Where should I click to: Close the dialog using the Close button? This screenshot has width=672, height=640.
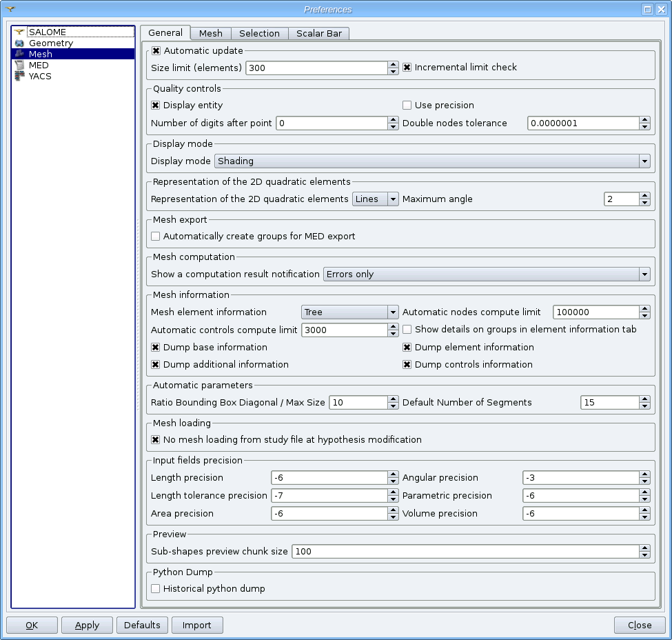pyautogui.click(x=640, y=626)
